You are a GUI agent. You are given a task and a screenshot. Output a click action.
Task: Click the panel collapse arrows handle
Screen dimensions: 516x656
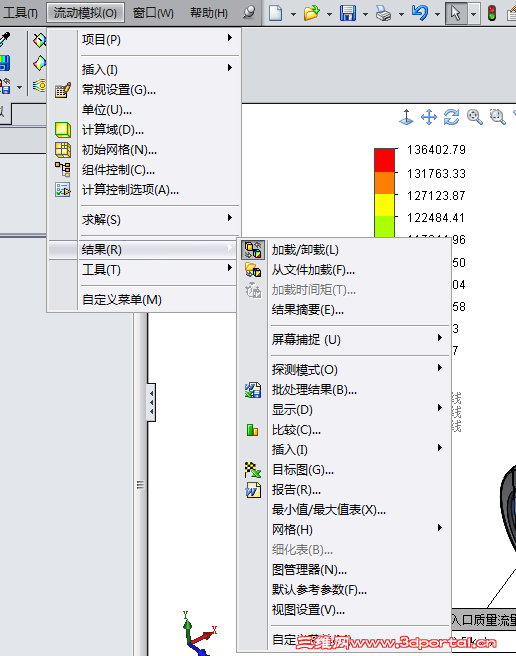(x=151, y=402)
